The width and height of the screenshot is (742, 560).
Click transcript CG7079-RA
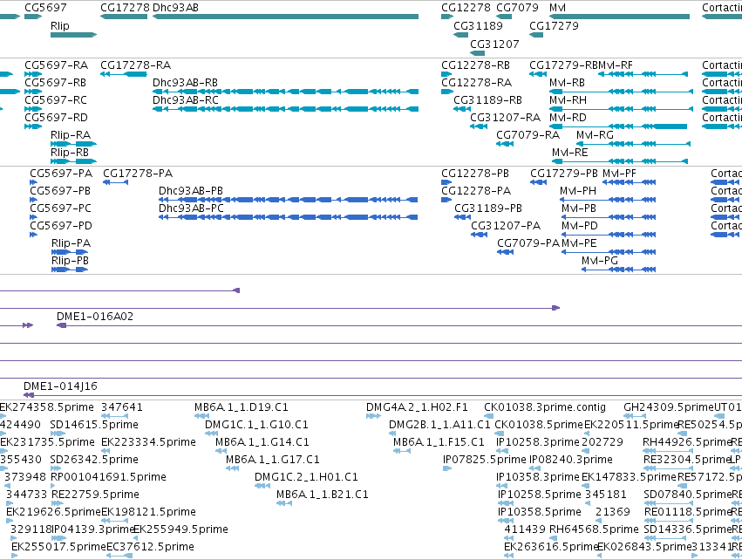click(505, 144)
